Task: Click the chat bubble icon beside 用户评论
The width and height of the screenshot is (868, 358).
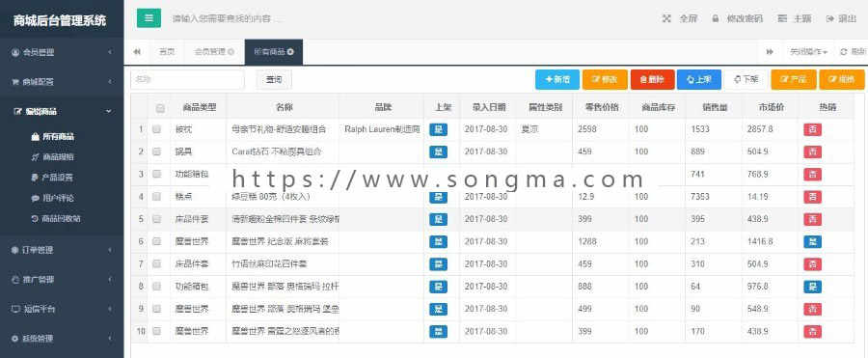Action: point(35,198)
